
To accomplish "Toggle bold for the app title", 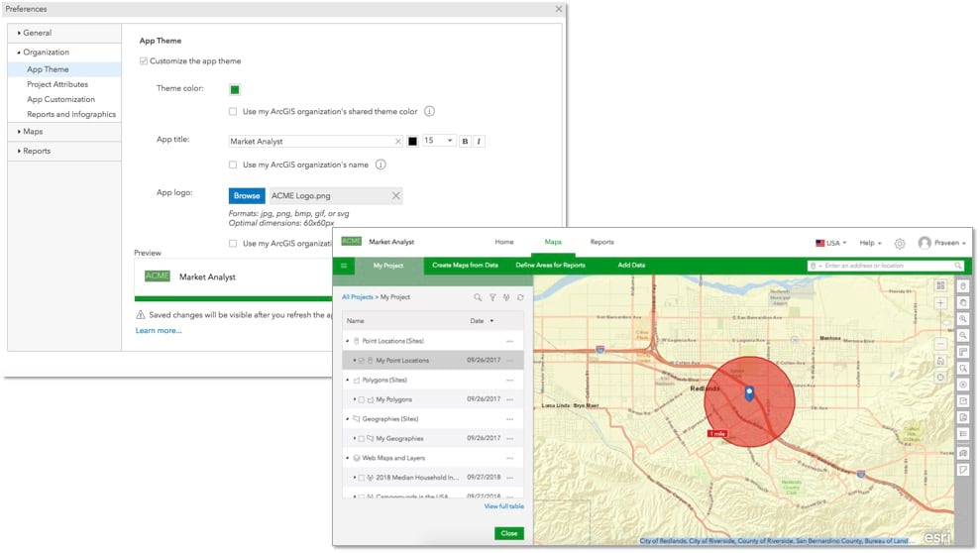I will click(465, 141).
